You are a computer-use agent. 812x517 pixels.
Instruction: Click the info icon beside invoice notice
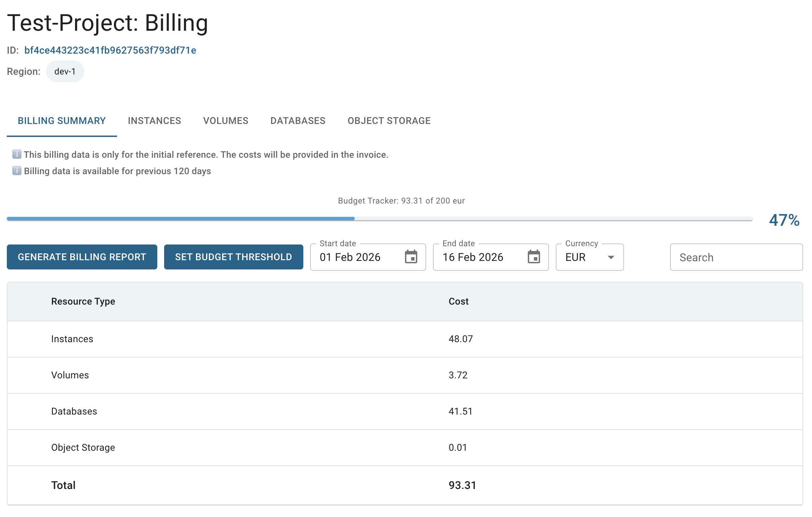click(17, 154)
